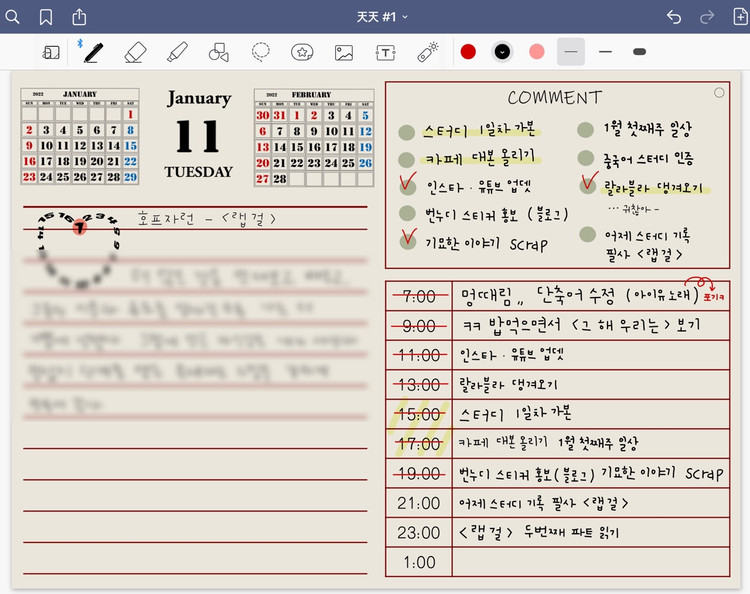
Task: Open the Elements sticker tool
Action: [x=301, y=52]
